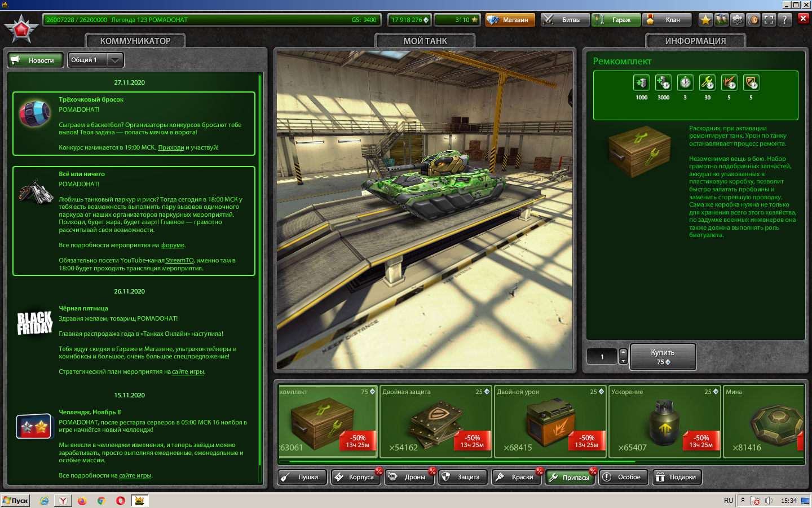This screenshot has height=508, width=812.
Task: Open the Дроны garage category
Action: 409,477
